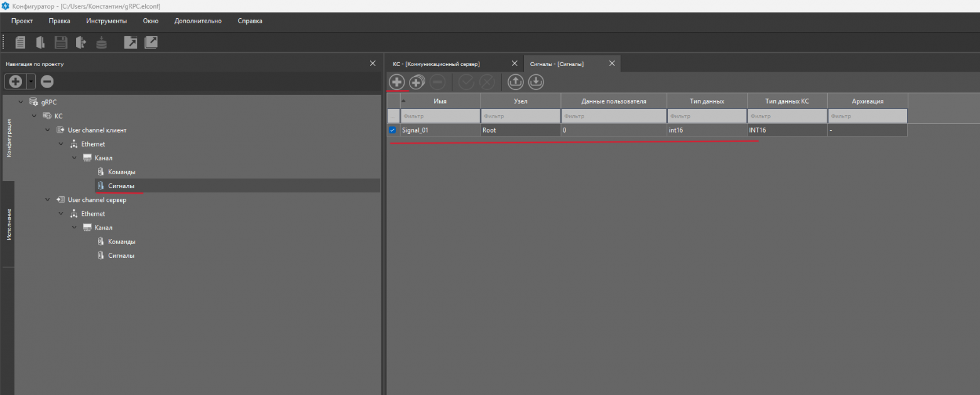This screenshot has height=395, width=980.
Task: Click the Тип данных КС column header
Action: coord(787,101)
